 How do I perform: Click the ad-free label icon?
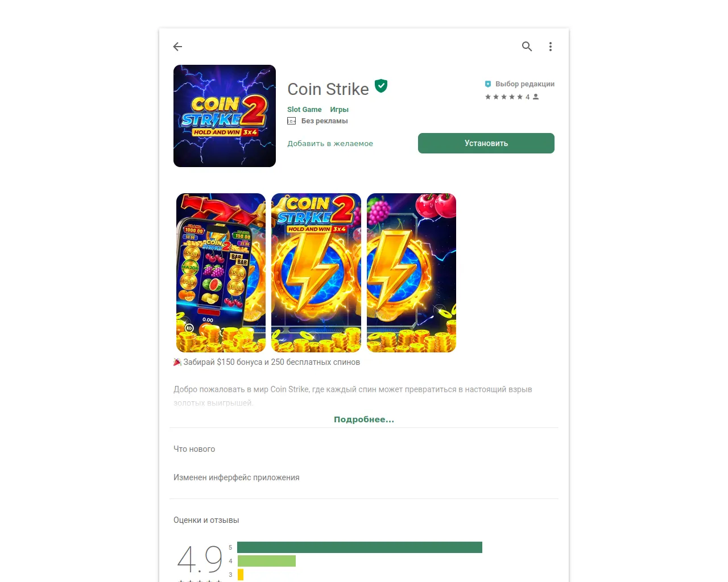[292, 121]
